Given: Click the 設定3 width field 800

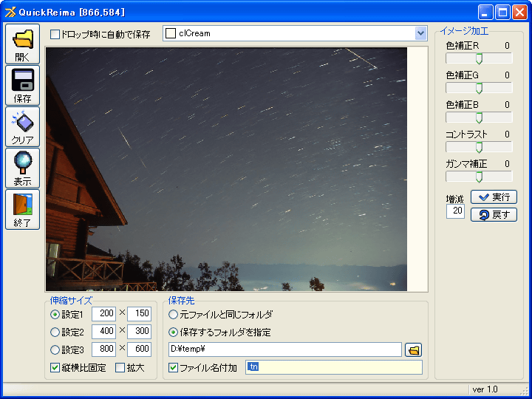Looking at the screenshot, I should [x=104, y=349].
